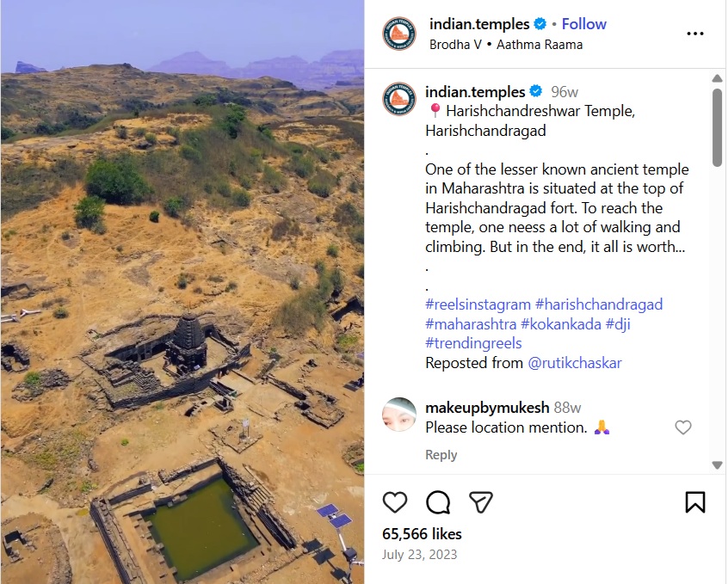Viewport: 728px width, 584px height.
Task: Save post with bookmark icon
Action: (x=695, y=501)
